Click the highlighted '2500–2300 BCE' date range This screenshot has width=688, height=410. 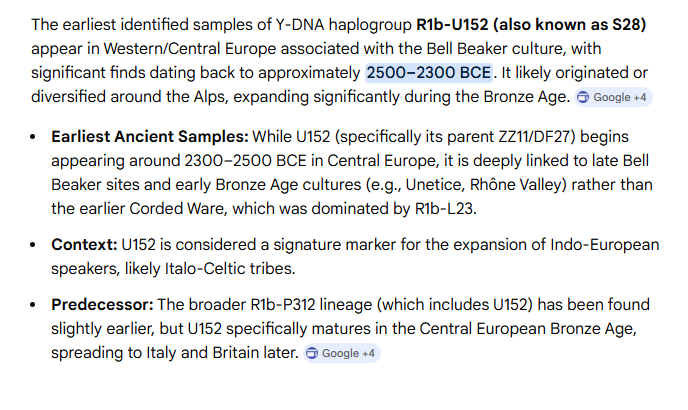[429, 72]
